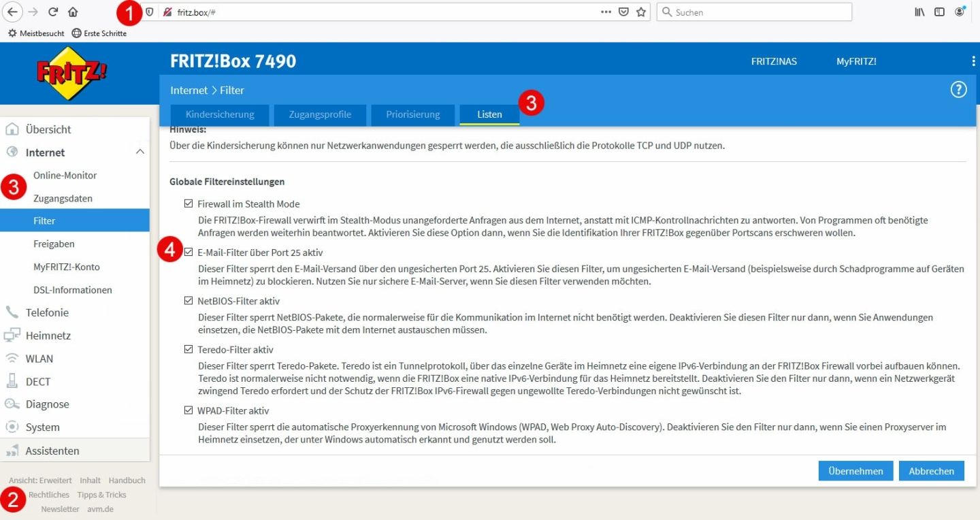
Task: Save page to Pocket icon
Action: click(623, 12)
